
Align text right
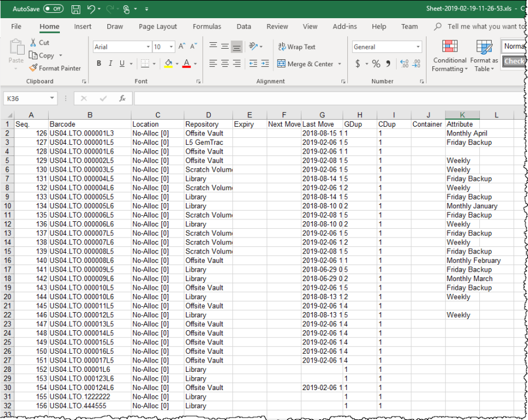click(x=237, y=63)
